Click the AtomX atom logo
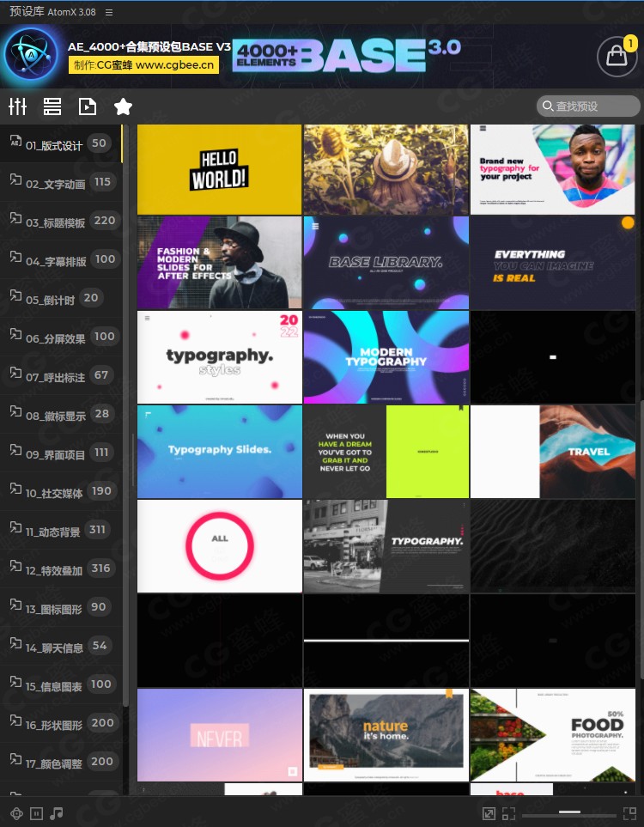 [x=31, y=54]
